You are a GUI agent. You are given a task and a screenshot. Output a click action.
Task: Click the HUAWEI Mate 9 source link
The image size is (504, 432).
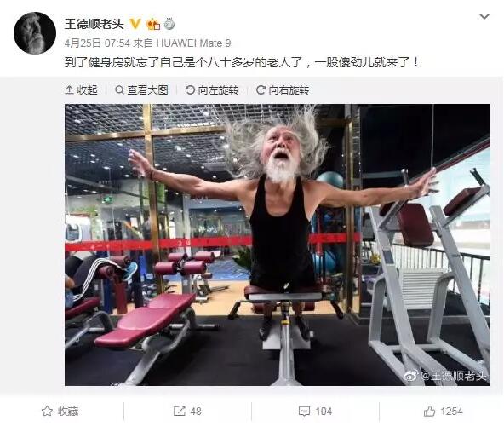[193, 43]
